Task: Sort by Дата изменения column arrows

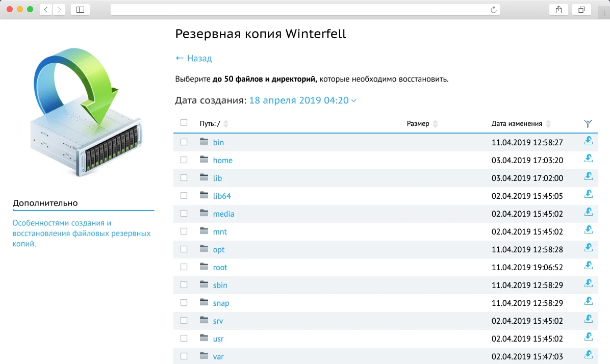Action: [548, 124]
